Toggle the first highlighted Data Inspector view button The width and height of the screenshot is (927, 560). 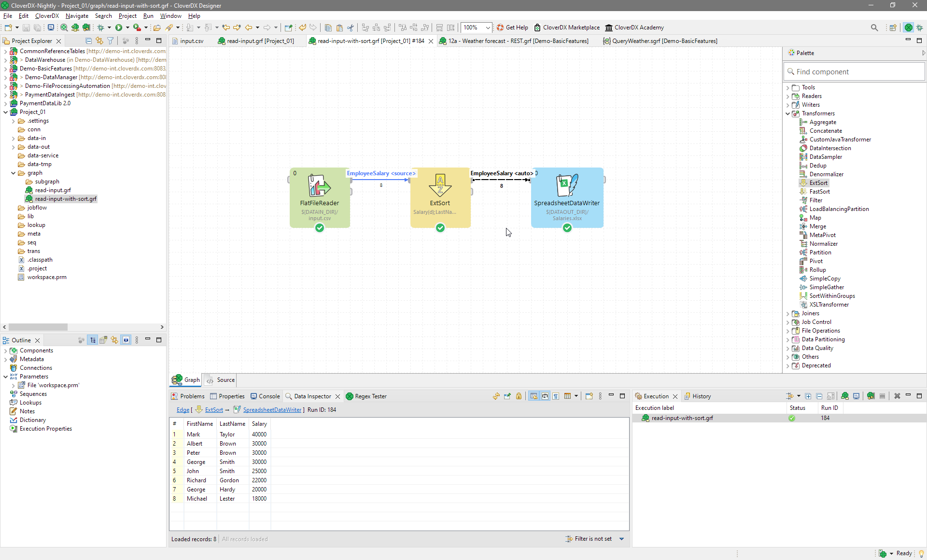point(534,396)
